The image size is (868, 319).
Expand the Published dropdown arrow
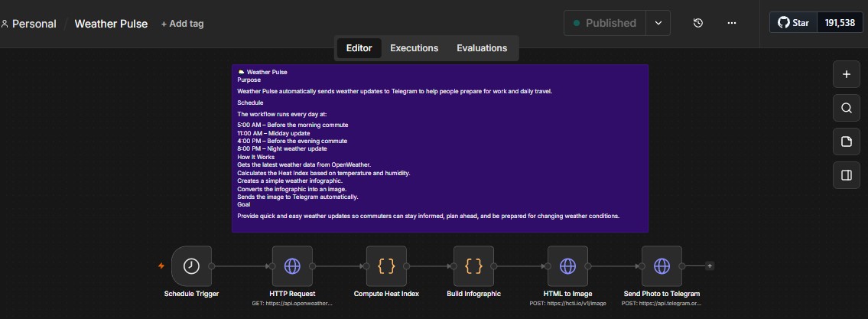point(658,23)
